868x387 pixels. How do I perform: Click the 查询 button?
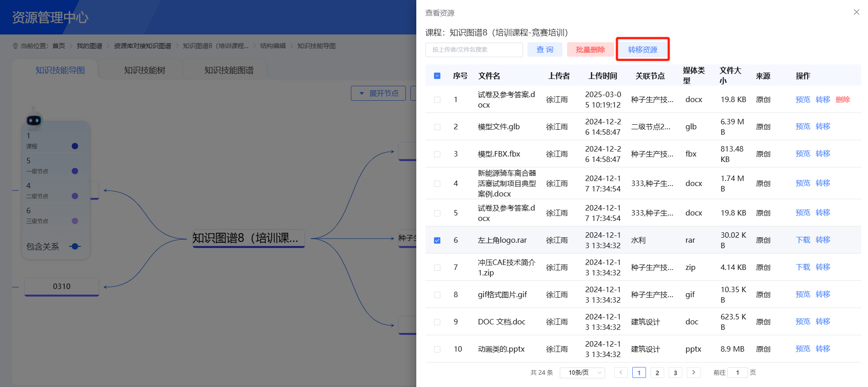[x=545, y=49]
